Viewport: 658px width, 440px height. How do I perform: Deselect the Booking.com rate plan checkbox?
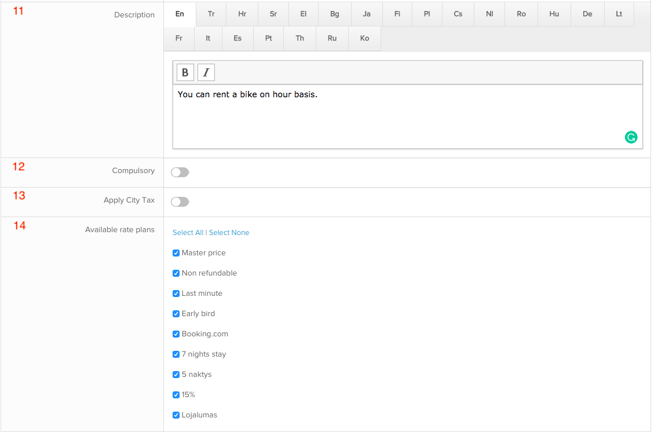pos(176,334)
